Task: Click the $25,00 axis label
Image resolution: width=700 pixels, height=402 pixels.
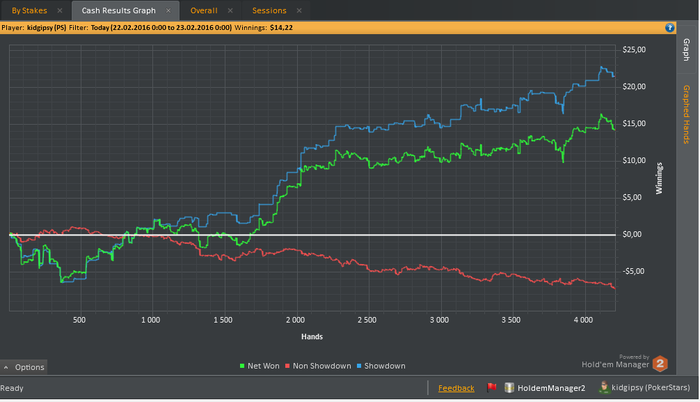Action: point(634,50)
